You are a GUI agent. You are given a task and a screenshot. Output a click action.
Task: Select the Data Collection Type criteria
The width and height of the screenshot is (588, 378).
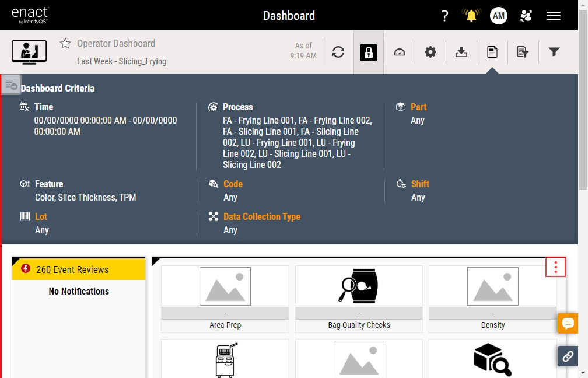pos(261,216)
